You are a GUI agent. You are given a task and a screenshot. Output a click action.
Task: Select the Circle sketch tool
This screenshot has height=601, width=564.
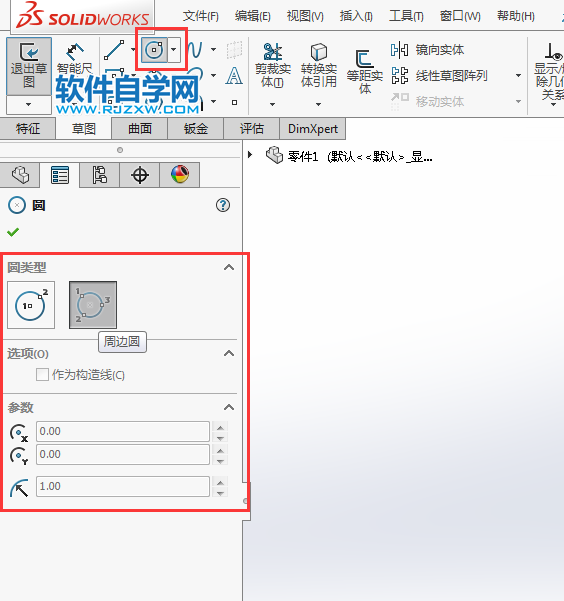pyautogui.click(x=154, y=50)
